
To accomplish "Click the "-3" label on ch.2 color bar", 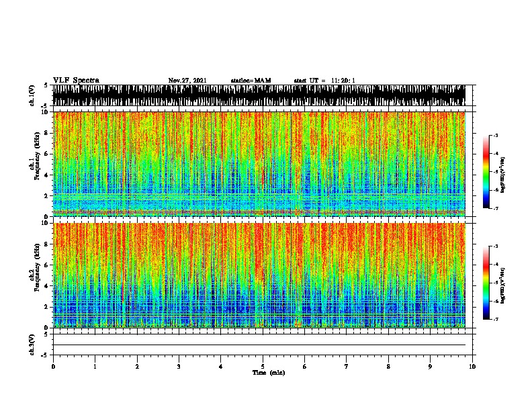I will (x=496, y=246).
